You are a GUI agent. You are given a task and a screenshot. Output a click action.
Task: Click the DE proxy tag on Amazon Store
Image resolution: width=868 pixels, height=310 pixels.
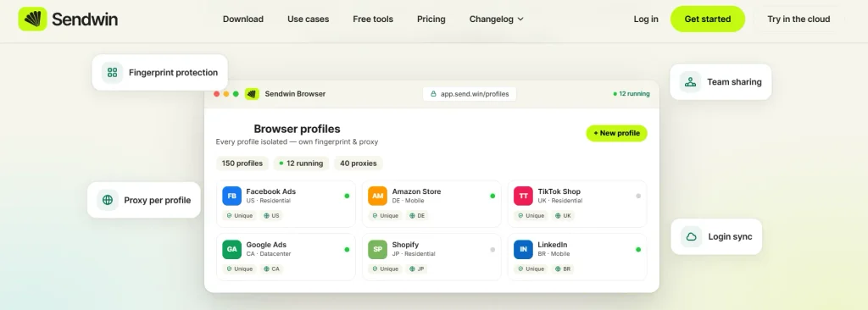pyautogui.click(x=417, y=216)
